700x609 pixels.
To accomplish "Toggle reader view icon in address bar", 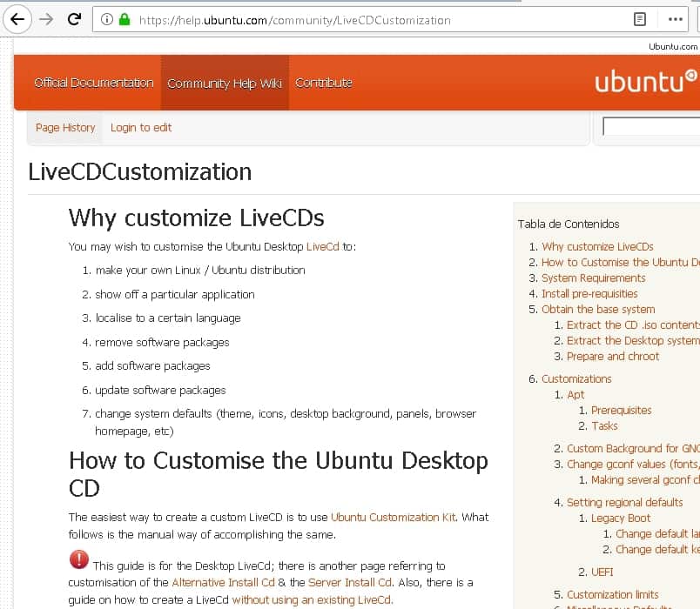I will [x=640, y=19].
